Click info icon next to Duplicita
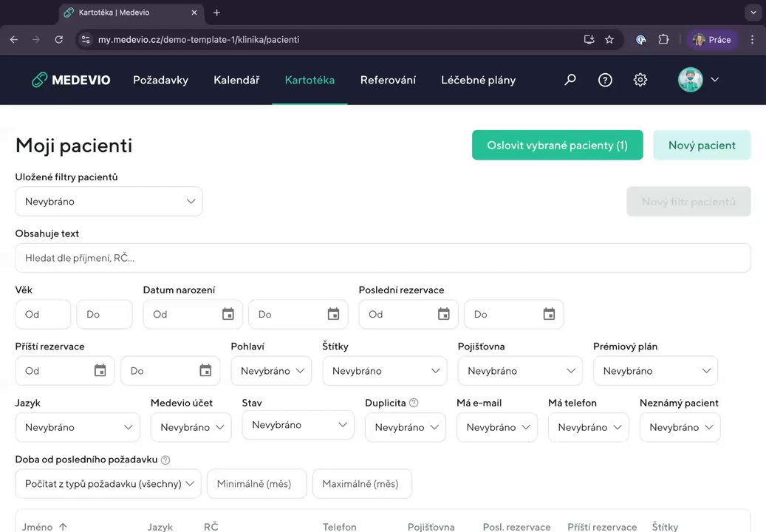766x532 pixels. (x=414, y=403)
